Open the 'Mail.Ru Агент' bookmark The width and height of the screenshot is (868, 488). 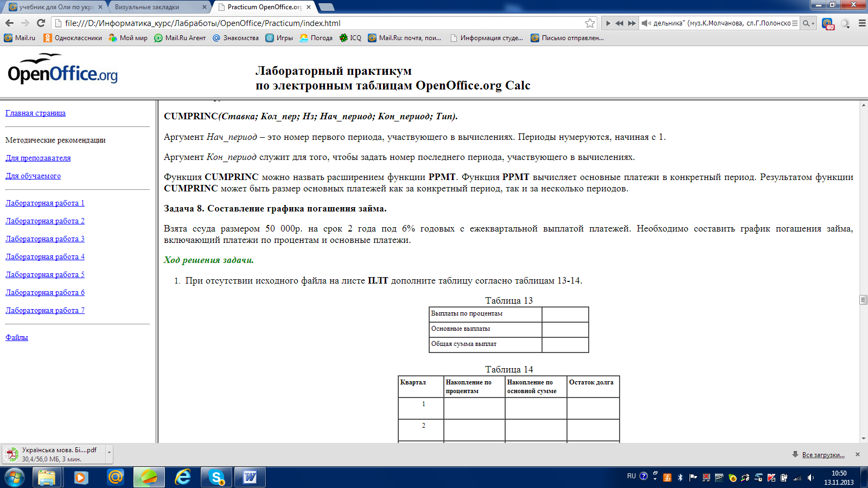coord(180,38)
